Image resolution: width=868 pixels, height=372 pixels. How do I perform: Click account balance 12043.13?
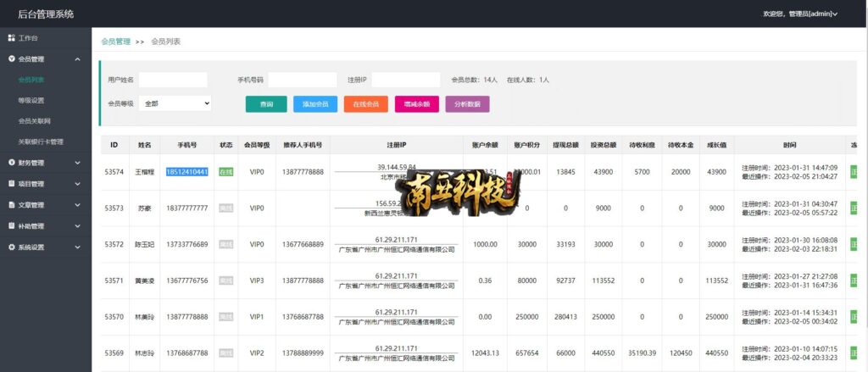pos(485,353)
